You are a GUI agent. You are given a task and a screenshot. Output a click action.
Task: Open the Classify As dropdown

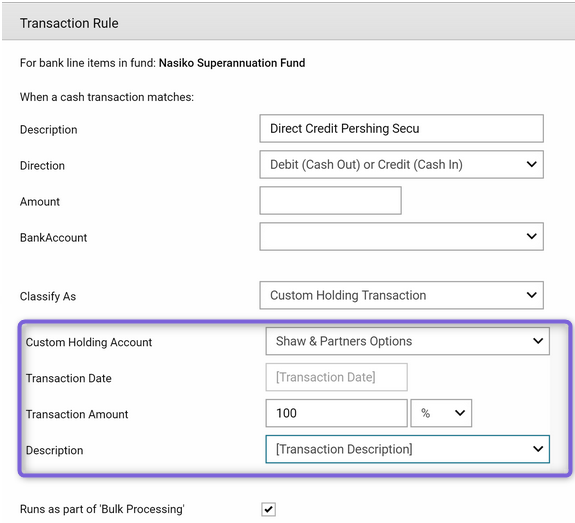[401, 295]
